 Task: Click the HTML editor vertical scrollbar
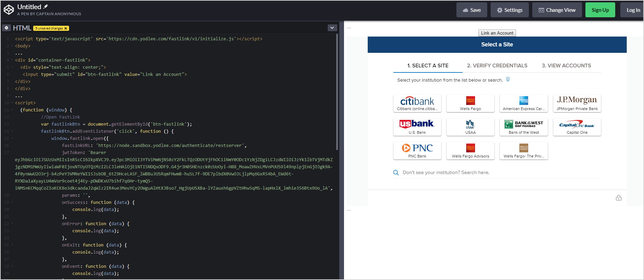[337, 92]
